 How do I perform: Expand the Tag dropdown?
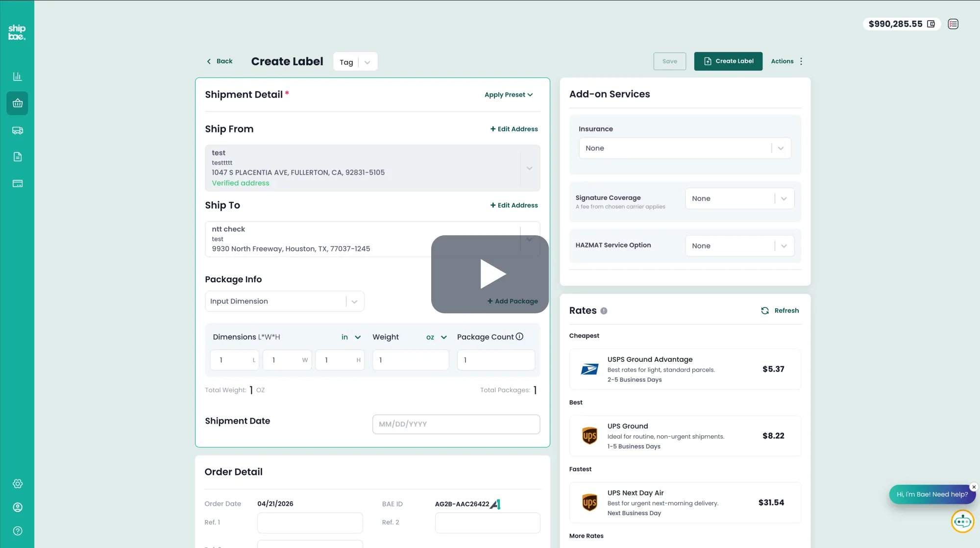coord(367,62)
